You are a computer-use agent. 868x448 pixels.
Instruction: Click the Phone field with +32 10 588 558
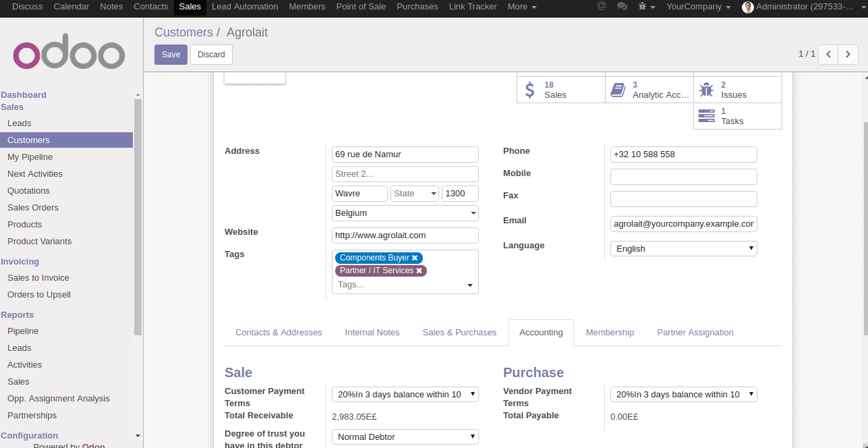click(x=684, y=155)
